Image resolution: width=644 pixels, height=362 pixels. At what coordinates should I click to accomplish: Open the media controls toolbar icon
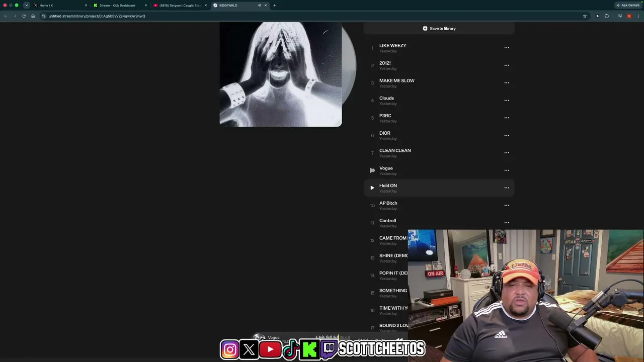pos(620,16)
